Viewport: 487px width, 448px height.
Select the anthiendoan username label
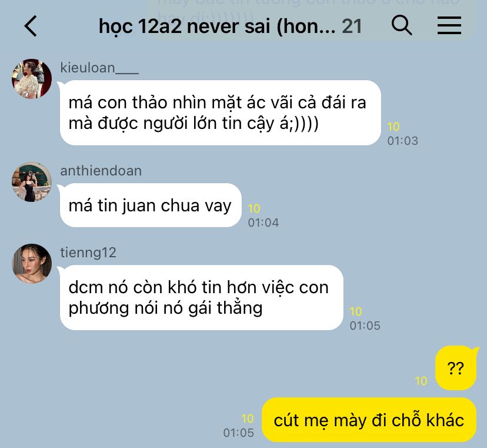click(x=101, y=171)
